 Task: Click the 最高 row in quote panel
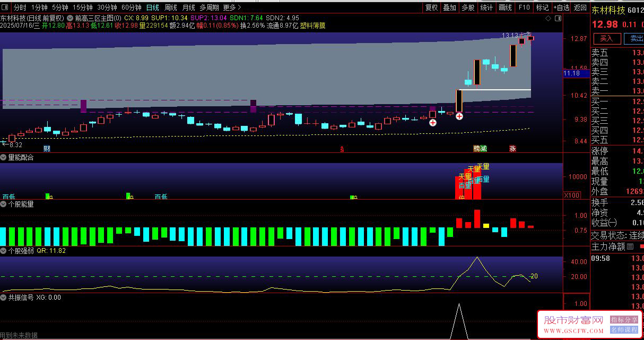(x=617, y=161)
